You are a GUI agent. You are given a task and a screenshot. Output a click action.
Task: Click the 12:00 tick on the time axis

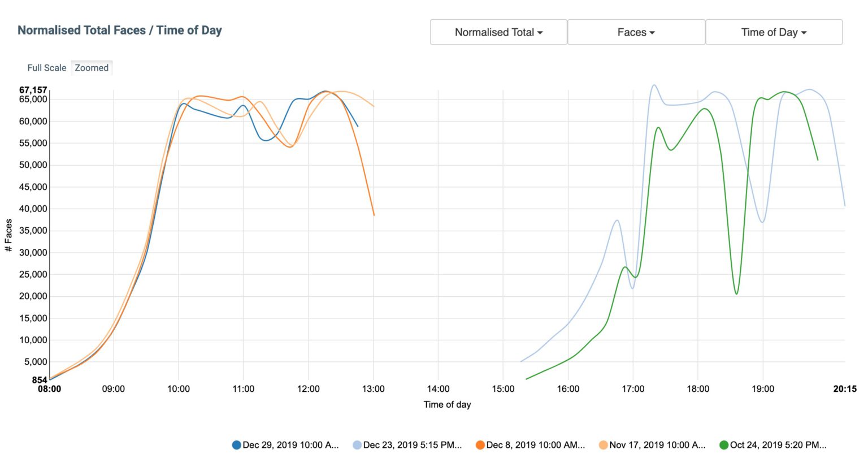(308, 389)
